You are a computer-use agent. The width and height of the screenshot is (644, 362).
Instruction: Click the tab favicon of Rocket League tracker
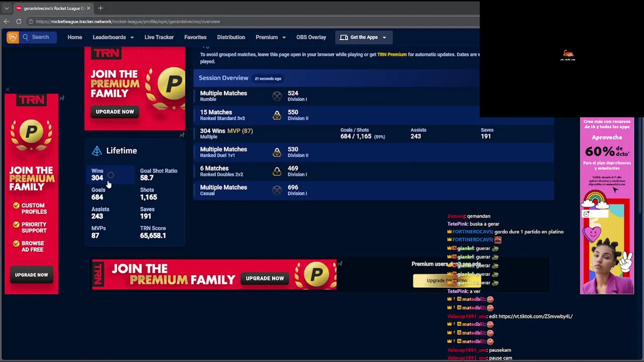coord(19,8)
